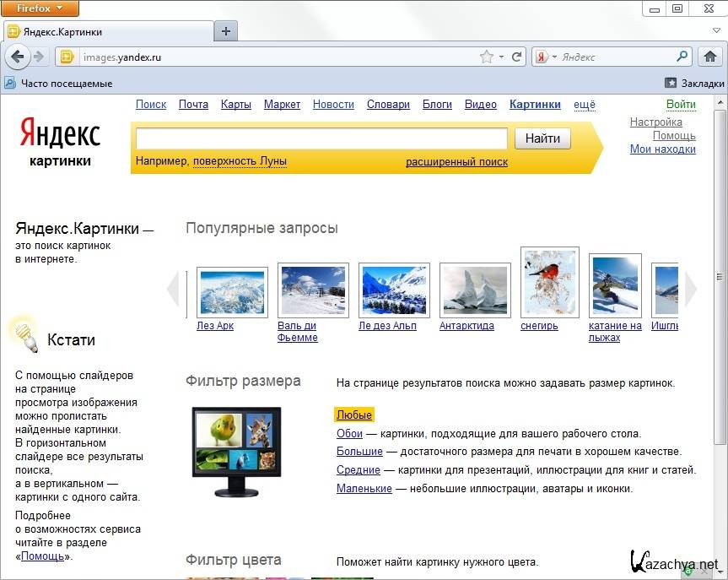Click into the Yandex image search field

click(321, 138)
